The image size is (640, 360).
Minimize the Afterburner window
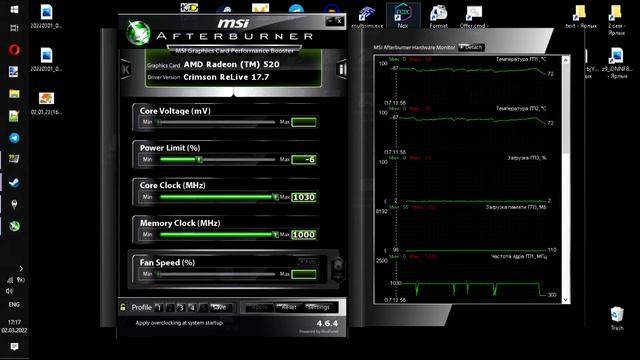[x=330, y=20]
